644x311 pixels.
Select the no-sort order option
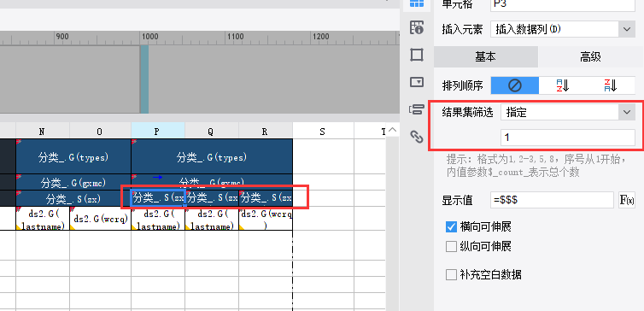click(515, 85)
